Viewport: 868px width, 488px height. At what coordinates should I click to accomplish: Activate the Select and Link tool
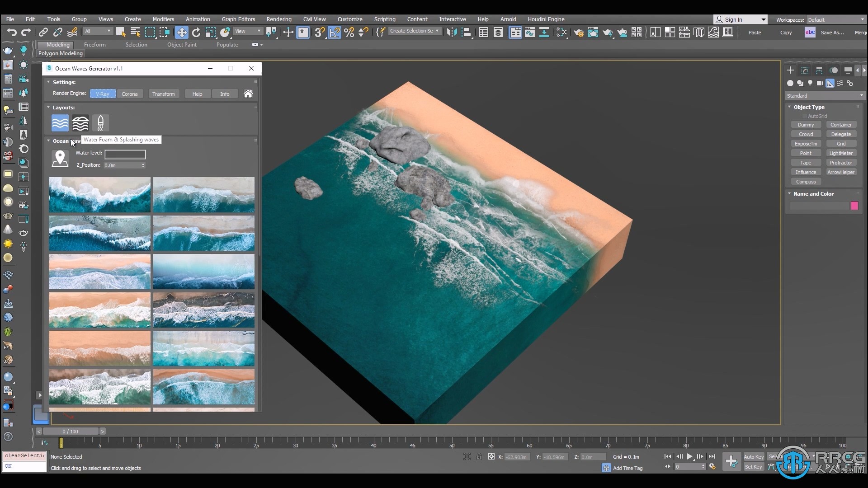tap(43, 32)
